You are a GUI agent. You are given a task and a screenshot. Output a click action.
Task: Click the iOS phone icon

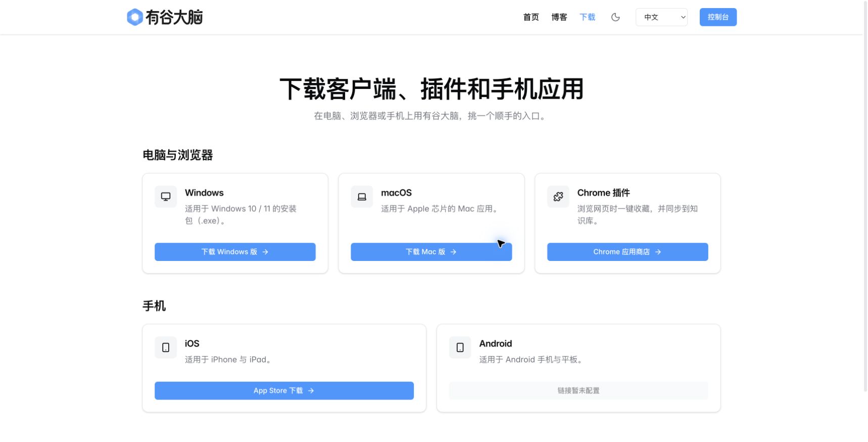click(x=166, y=347)
